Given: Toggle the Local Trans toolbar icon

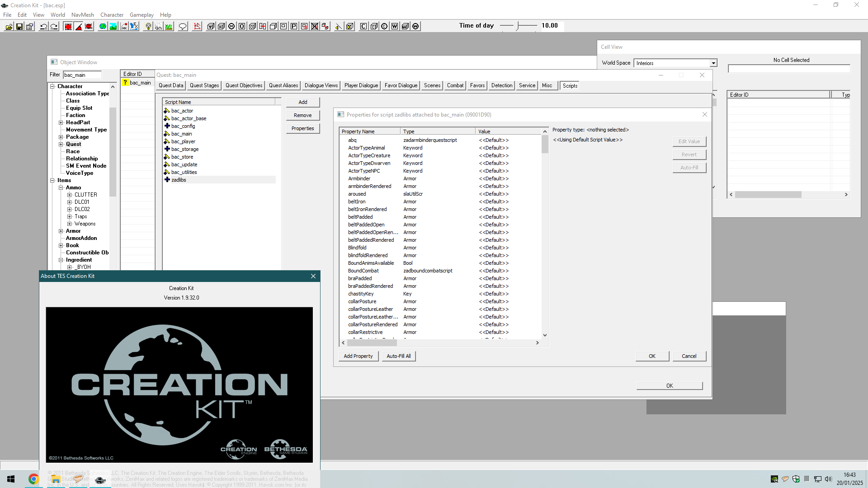Looking at the screenshot, I should [x=89, y=27].
